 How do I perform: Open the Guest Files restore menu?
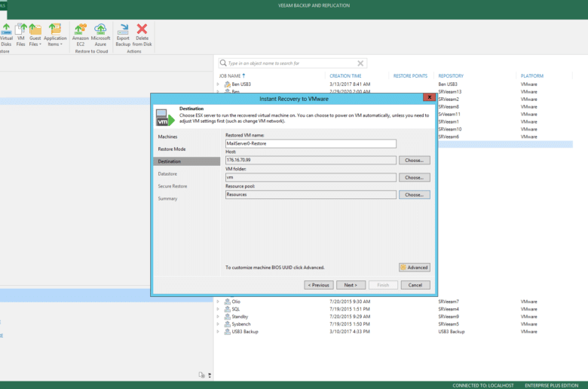click(35, 35)
